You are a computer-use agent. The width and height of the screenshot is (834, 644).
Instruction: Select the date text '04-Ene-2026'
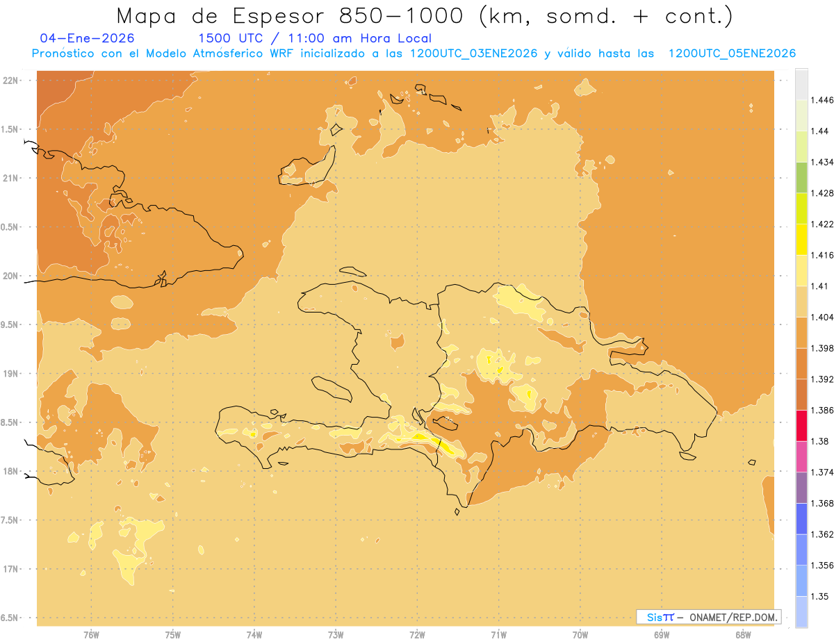click(88, 38)
